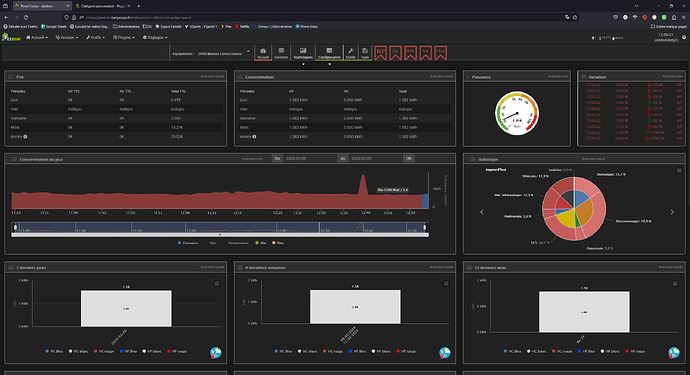Click the Année info icon in Consommation table

[254, 136]
